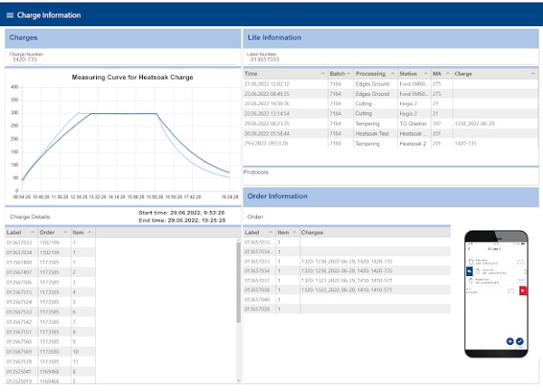Select Charge Details row with label 013567497
Screen dimensions: 543x392
click(x=50, y=272)
